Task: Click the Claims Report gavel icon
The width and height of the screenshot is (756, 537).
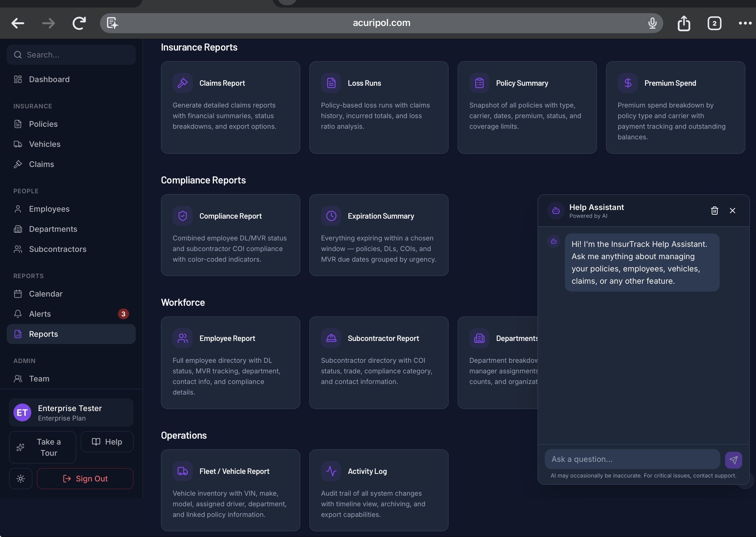Action: (183, 83)
